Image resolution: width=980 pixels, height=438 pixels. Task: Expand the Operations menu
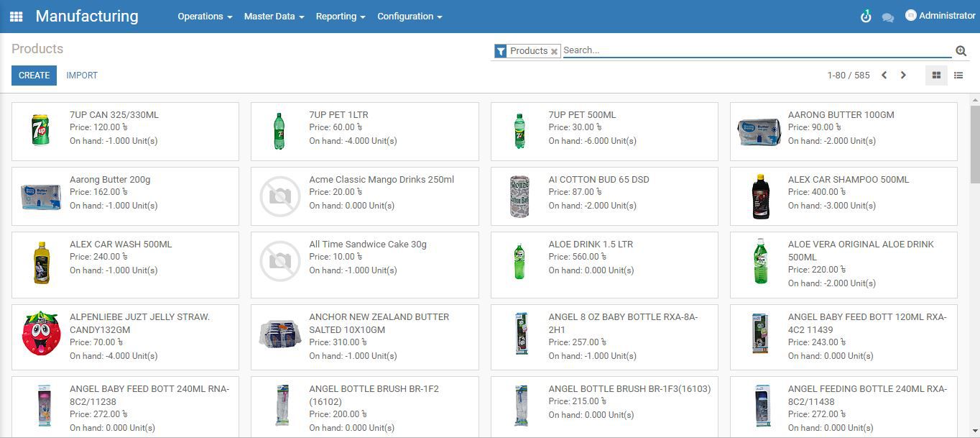tap(205, 16)
